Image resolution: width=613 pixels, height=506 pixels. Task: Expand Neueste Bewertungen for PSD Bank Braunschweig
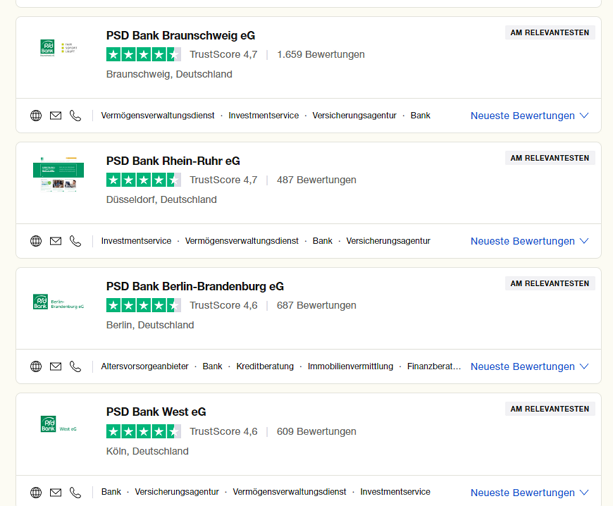[529, 116]
